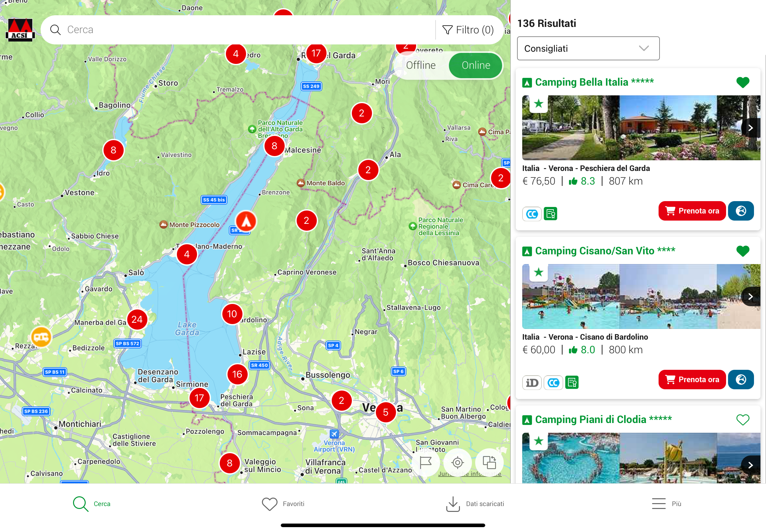Click the orange camper marker near Rezzato
The width and height of the screenshot is (766, 532).
[41, 337]
